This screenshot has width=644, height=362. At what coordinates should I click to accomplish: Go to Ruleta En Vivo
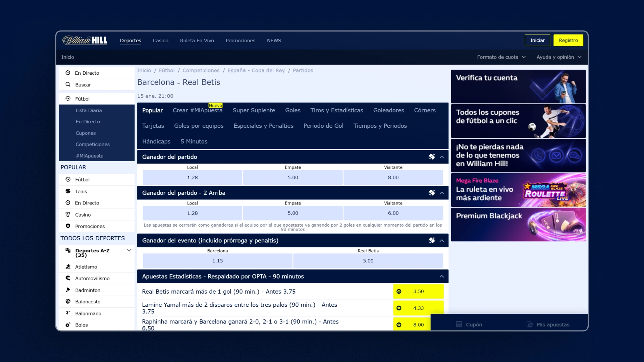[x=197, y=41]
